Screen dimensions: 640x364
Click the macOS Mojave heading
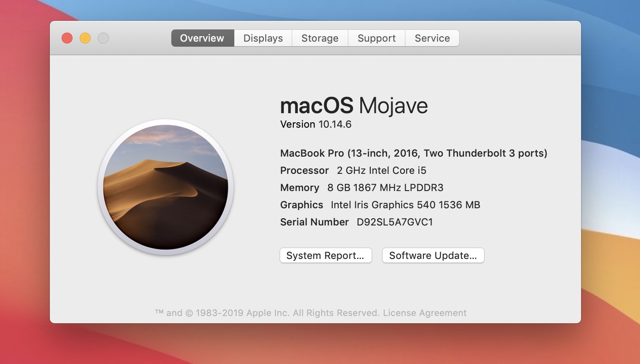click(x=354, y=105)
